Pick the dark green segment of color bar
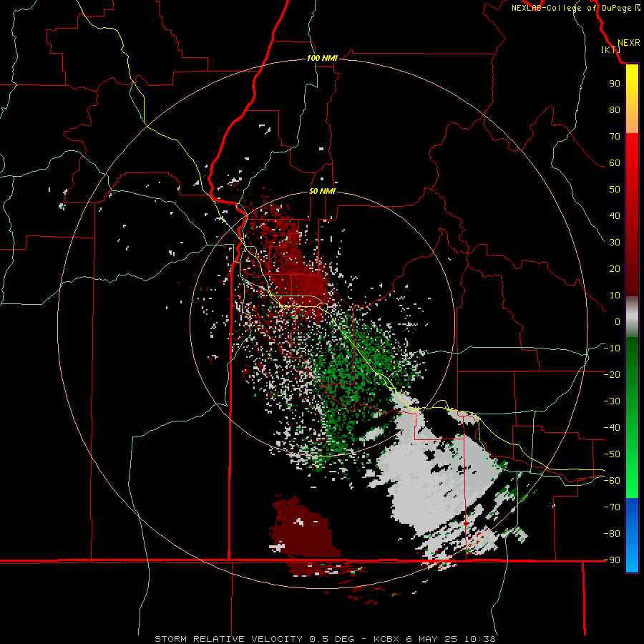The height and width of the screenshot is (644, 644). point(632,370)
